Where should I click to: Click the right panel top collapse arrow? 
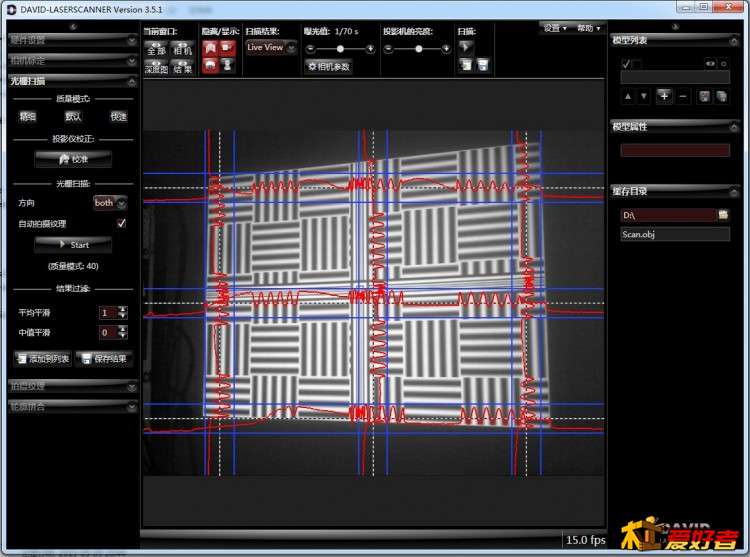675,26
